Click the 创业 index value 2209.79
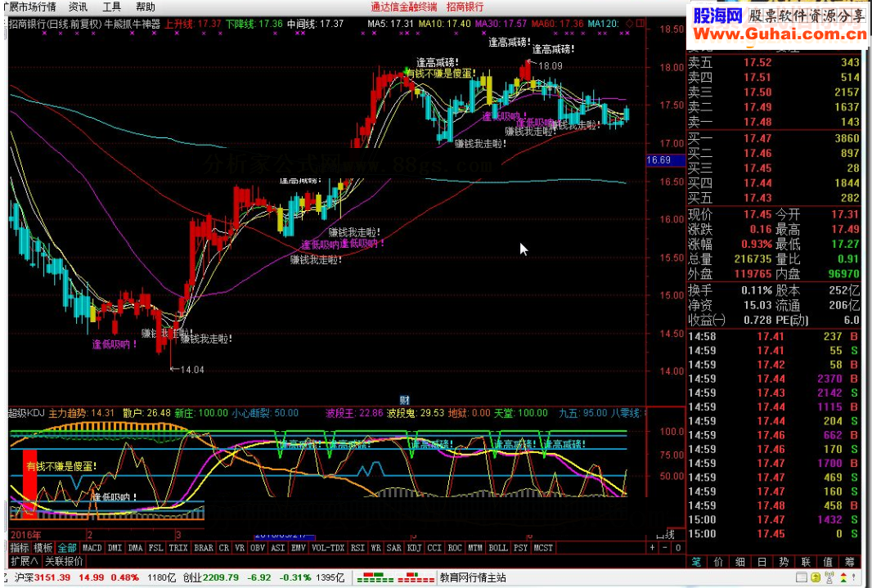The height and width of the screenshot is (588, 872). 221,577
